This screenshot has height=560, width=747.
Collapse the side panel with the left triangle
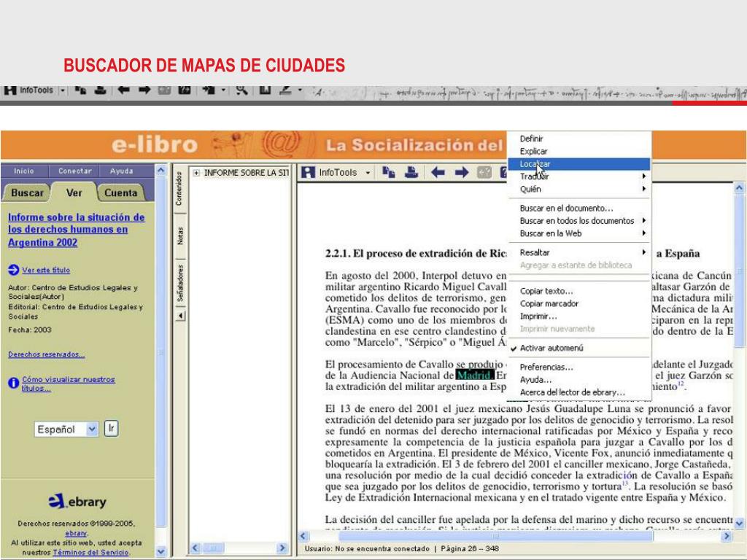coord(180,316)
